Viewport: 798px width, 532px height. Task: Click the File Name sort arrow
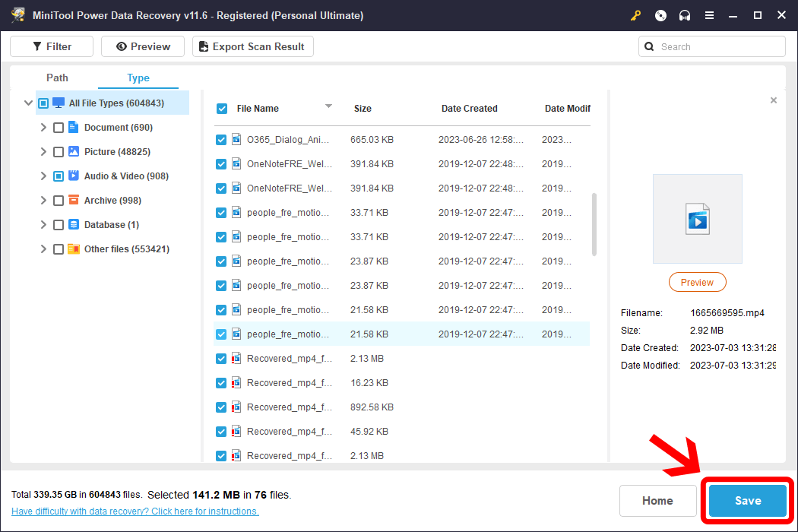click(329, 106)
